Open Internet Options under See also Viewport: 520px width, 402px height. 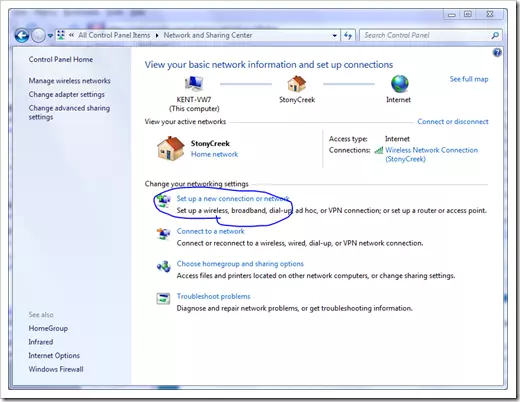54,356
